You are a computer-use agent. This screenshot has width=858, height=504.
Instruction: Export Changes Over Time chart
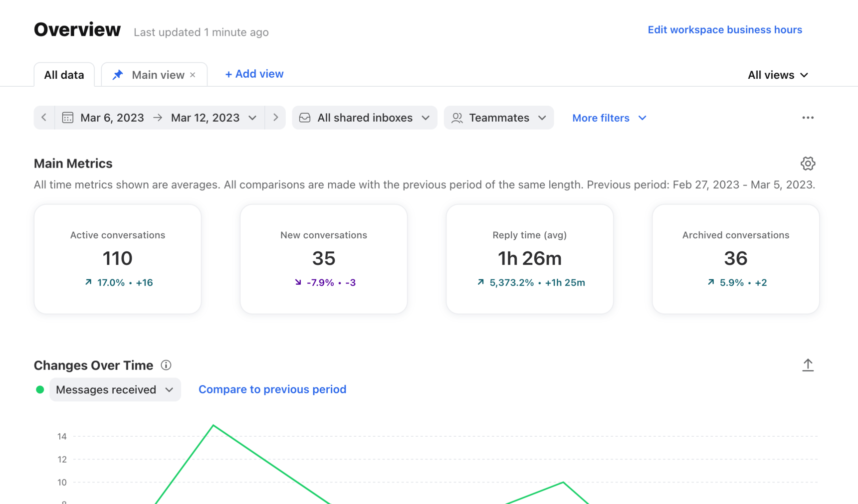[x=808, y=365]
